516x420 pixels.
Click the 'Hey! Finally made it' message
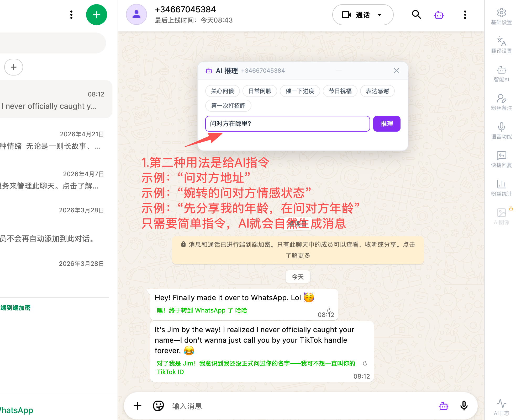pyautogui.click(x=244, y=305)
